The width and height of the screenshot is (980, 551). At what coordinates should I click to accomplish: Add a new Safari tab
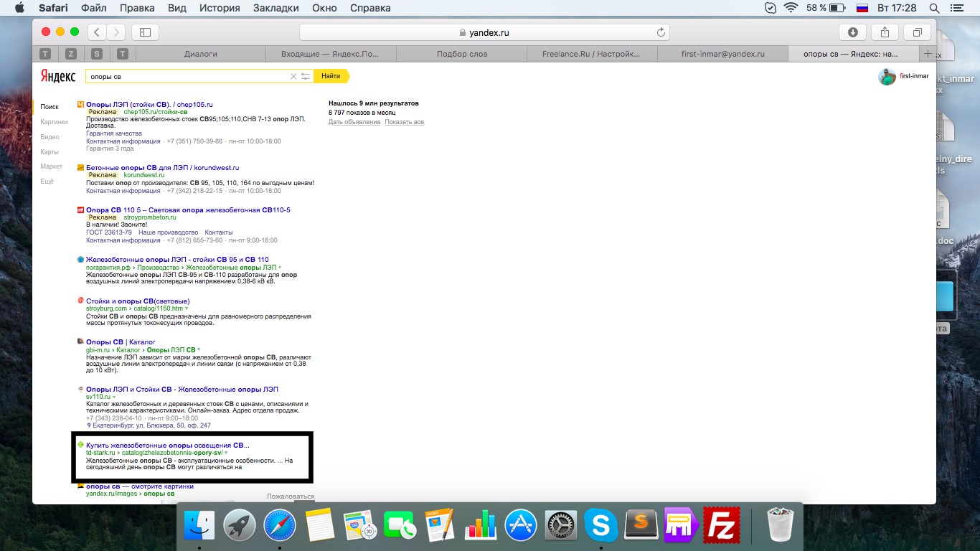coord(928,54)
